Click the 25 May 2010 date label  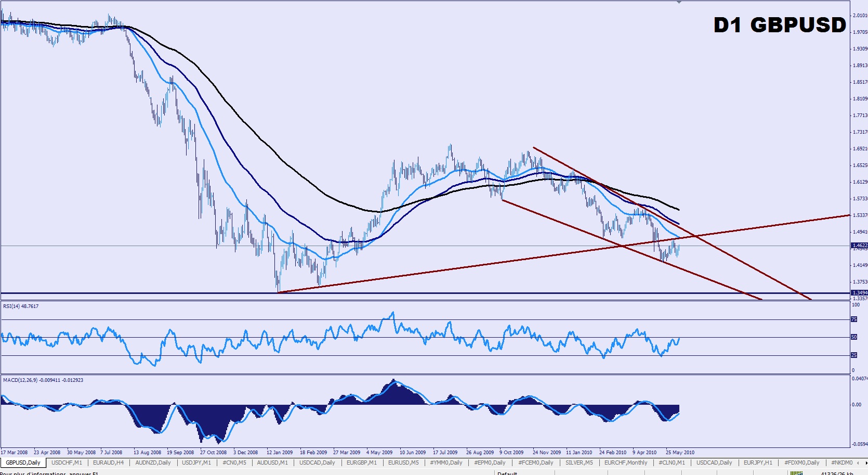(x=680, y=452)
